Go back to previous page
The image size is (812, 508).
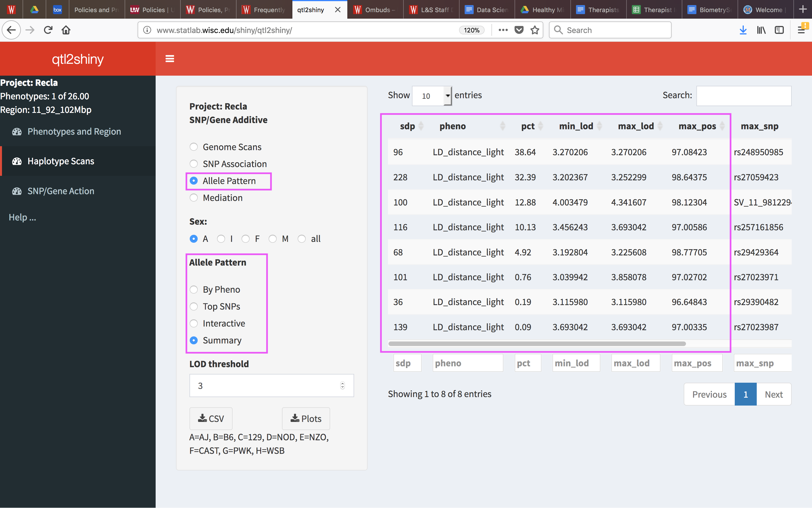11,30
